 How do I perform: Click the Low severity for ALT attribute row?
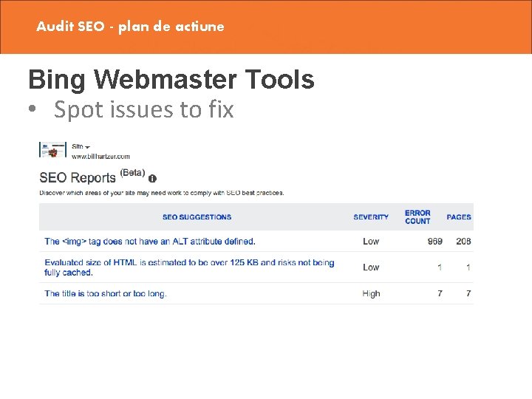pyautogui.click(x=371, y=242)
